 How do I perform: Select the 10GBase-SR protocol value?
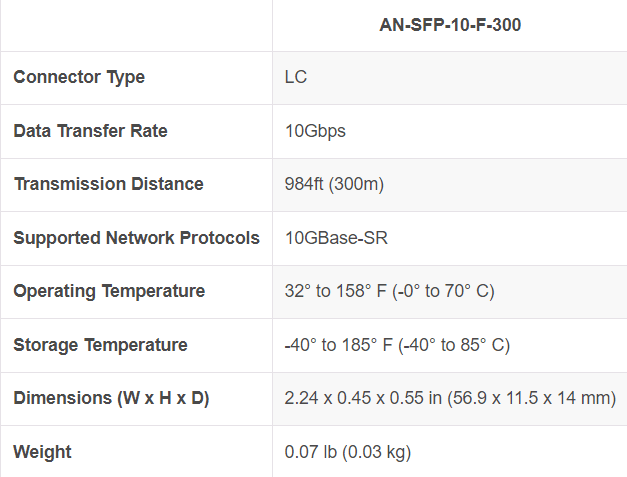tap(336, 238)
